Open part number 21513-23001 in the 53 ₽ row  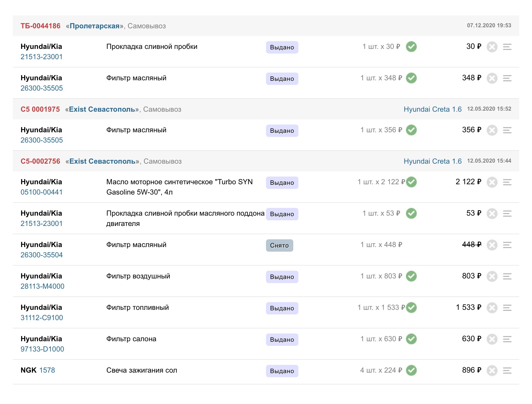coord(42,223)
